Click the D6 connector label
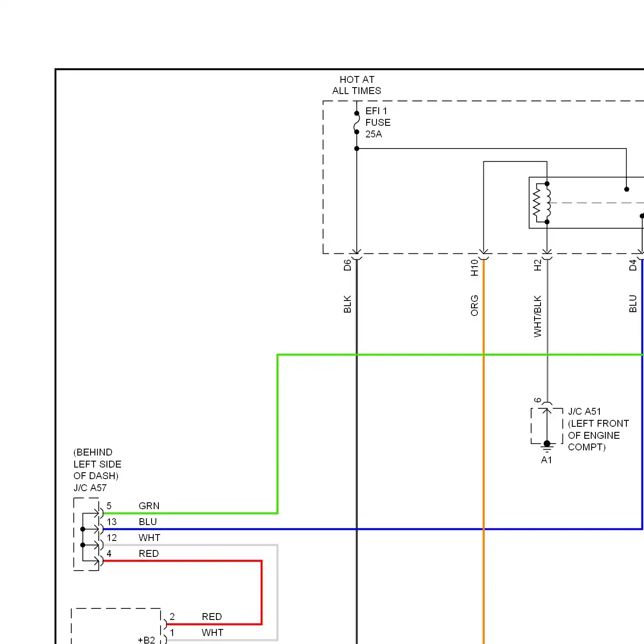644x644 pixels. 347,265
